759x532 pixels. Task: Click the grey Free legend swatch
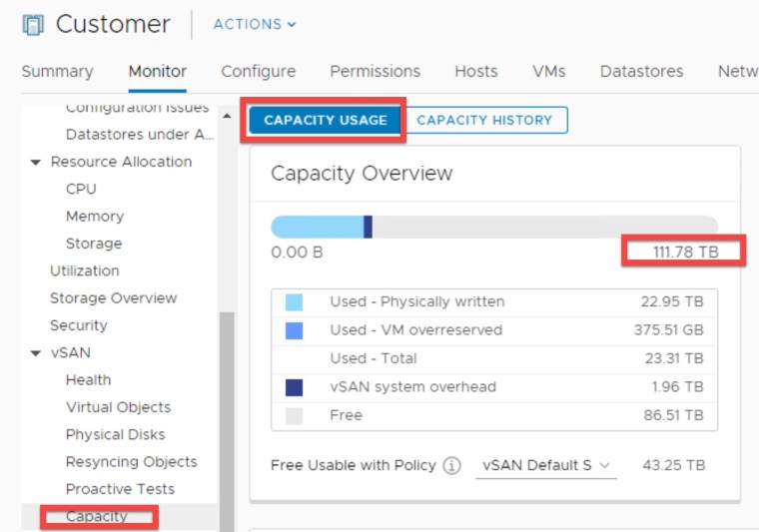[x=294, y=416]
